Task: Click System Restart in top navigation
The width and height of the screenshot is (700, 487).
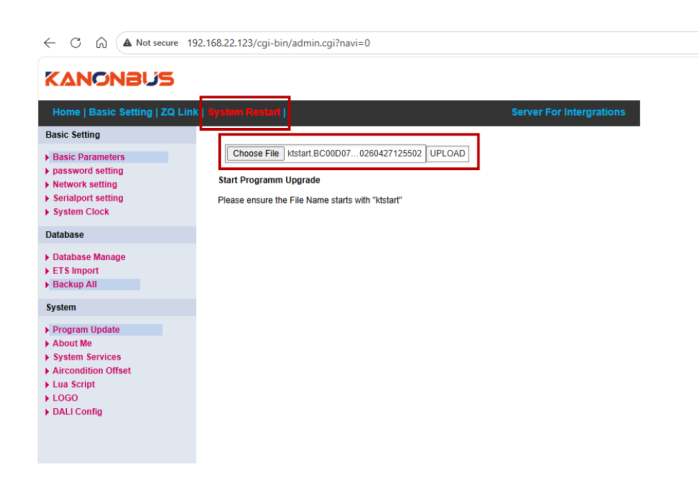Action: 244,112
